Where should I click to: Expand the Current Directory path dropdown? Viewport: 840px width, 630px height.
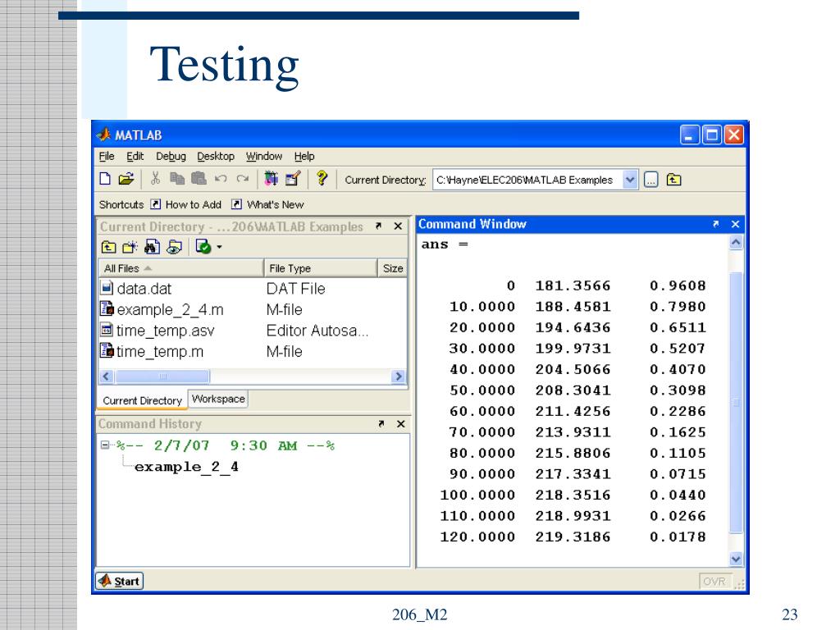click(x=630, y=180)
